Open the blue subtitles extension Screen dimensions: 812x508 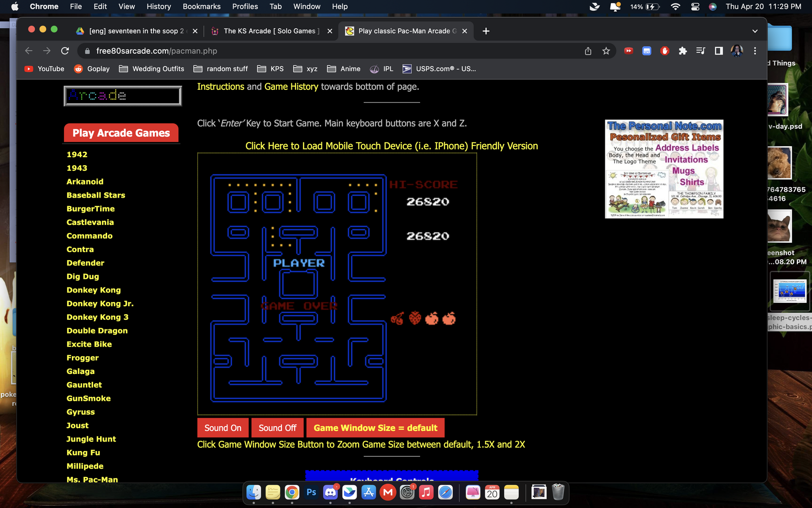pos(647,51)
